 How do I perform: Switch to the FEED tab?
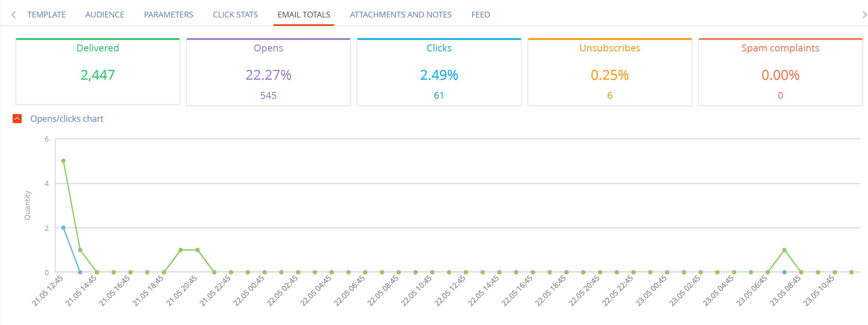480,15
